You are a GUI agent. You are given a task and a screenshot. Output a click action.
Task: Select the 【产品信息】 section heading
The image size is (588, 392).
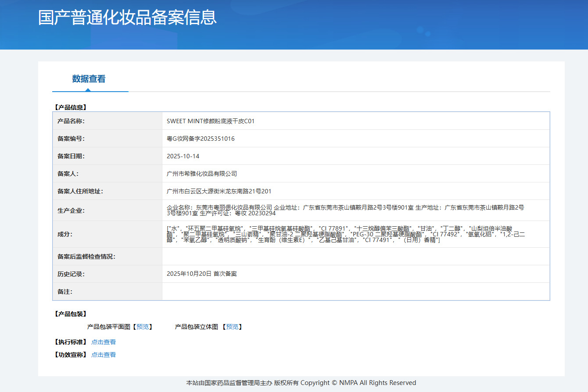70,107
